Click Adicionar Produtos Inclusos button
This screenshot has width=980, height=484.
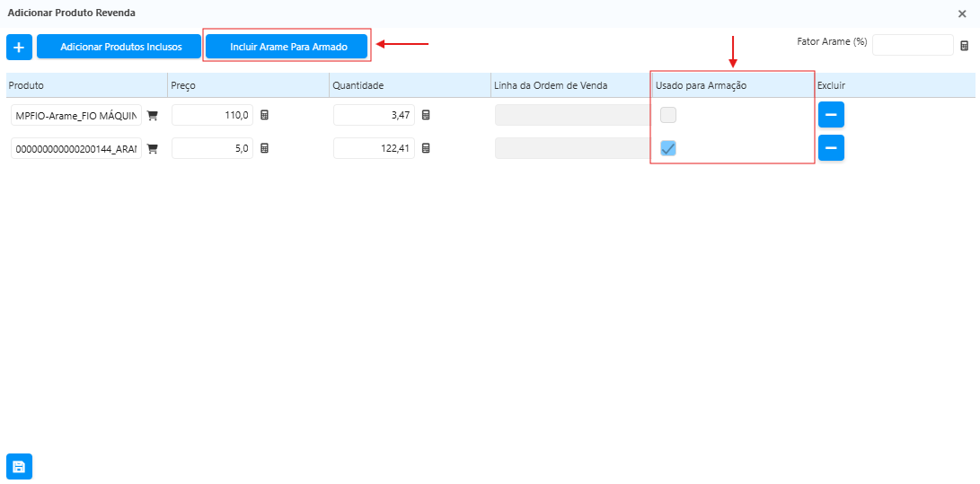(120, 47)
